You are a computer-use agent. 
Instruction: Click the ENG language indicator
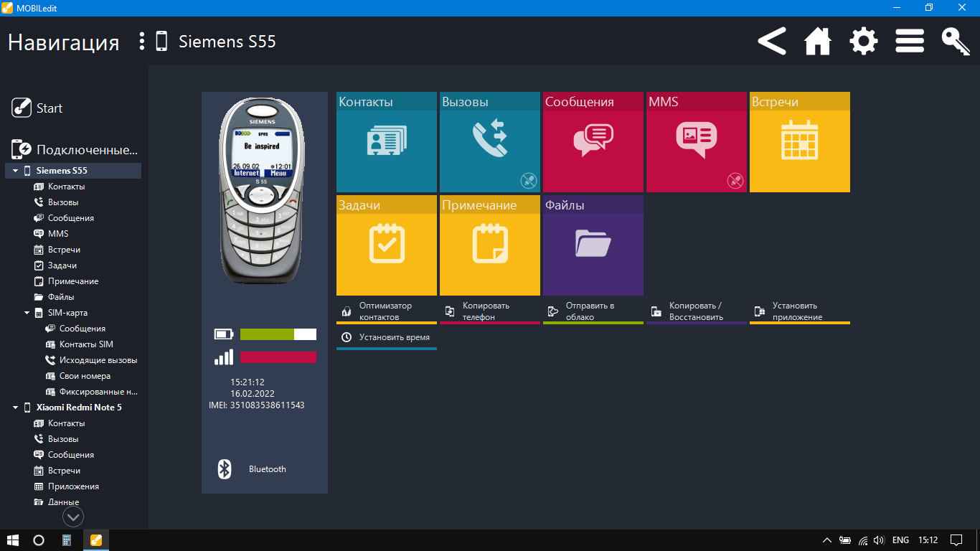pos(900,540)
